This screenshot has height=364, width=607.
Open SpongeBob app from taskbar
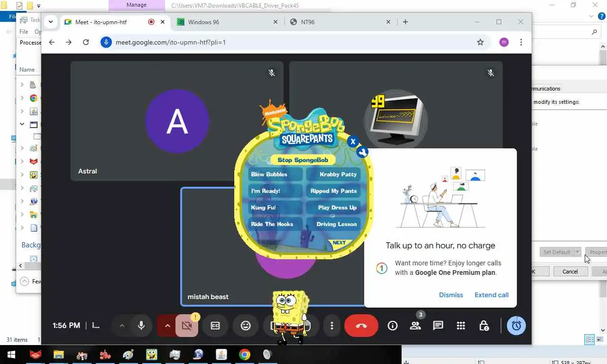(x=151, y=355)
